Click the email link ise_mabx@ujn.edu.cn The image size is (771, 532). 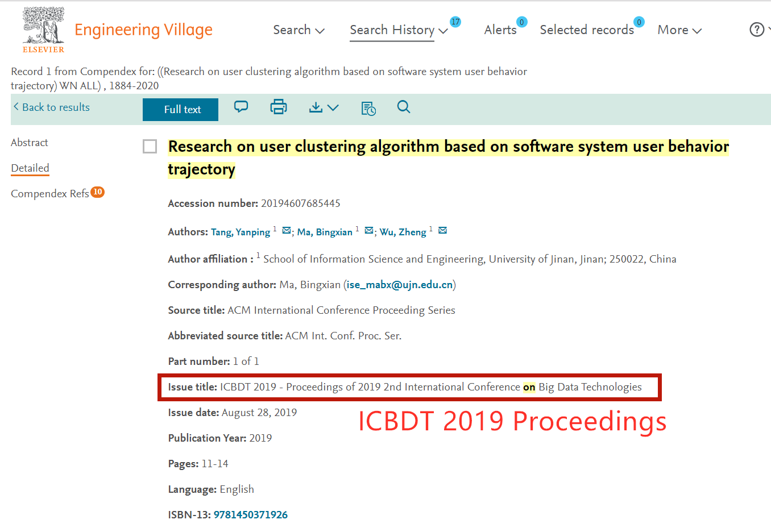[400, 285]
